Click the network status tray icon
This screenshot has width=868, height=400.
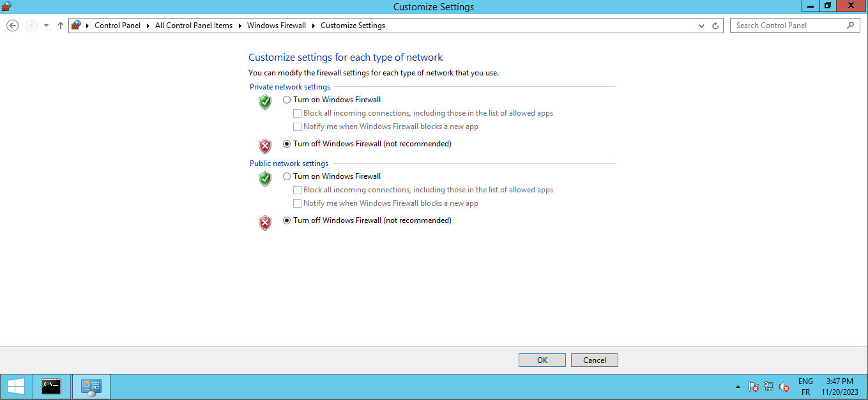[769, 387]
